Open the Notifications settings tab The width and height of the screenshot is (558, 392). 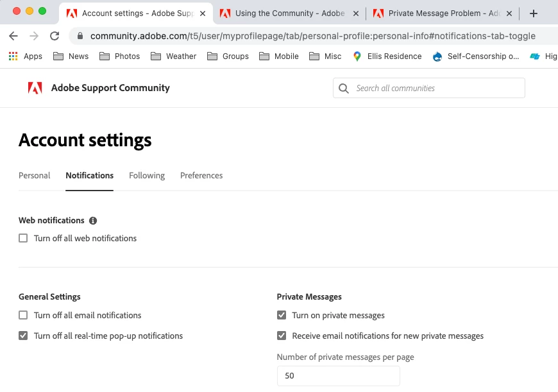(x=89, y=176)
